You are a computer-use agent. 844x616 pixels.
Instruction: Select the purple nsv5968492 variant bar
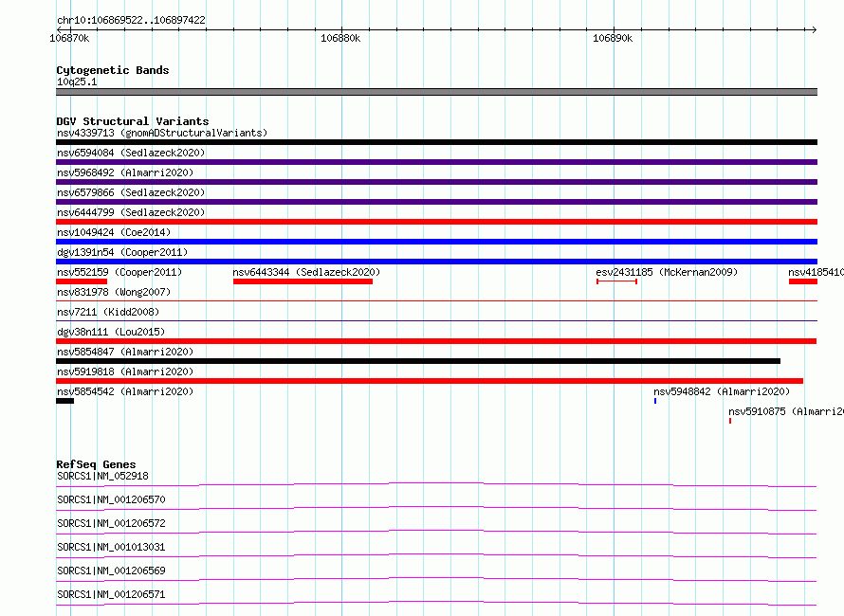click(436, 182)
